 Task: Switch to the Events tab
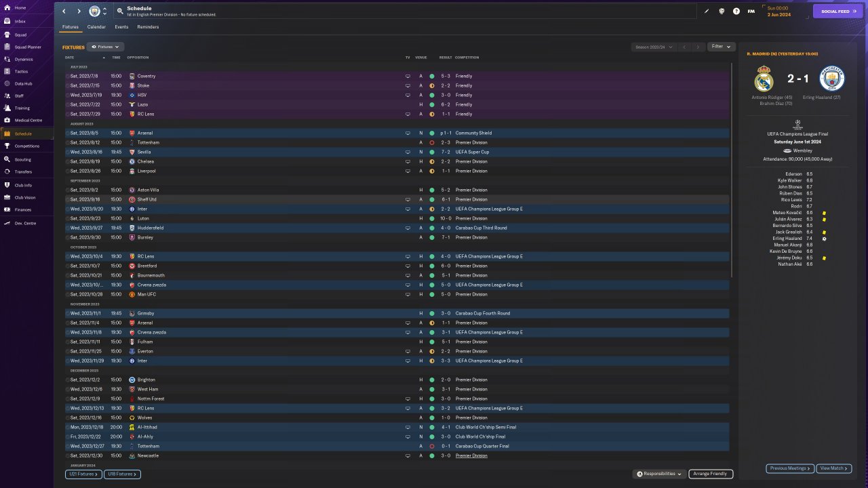click(121, 27)
